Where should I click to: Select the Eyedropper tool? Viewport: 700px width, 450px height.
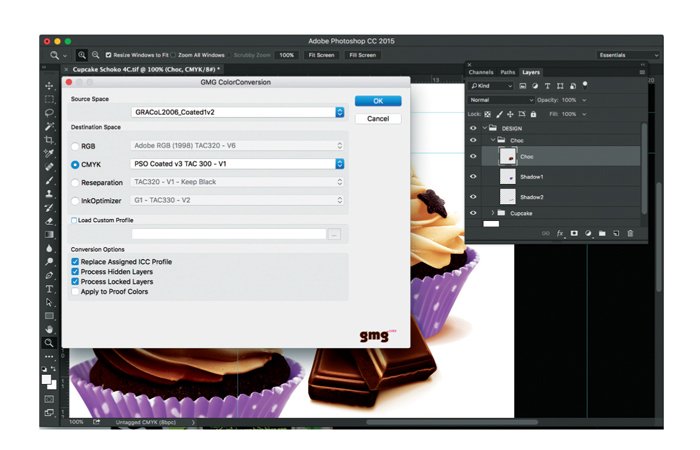pyautogui.click(x=49, y=153)
